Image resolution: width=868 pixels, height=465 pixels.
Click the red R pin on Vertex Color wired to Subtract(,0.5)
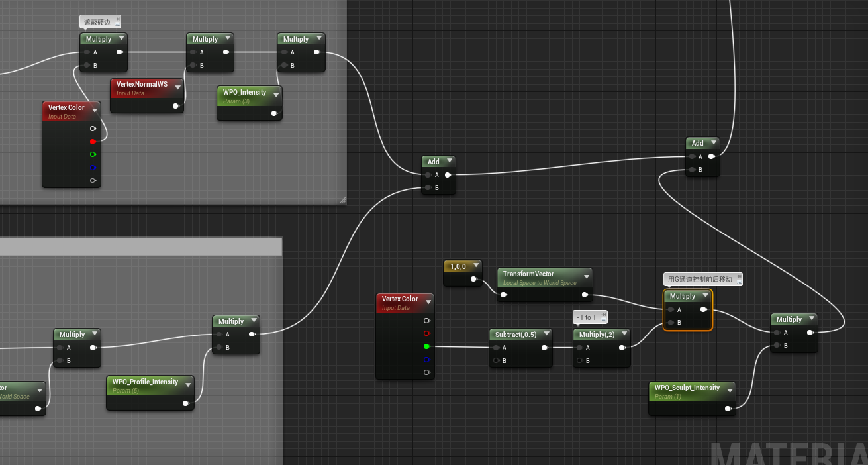(426, 333)
